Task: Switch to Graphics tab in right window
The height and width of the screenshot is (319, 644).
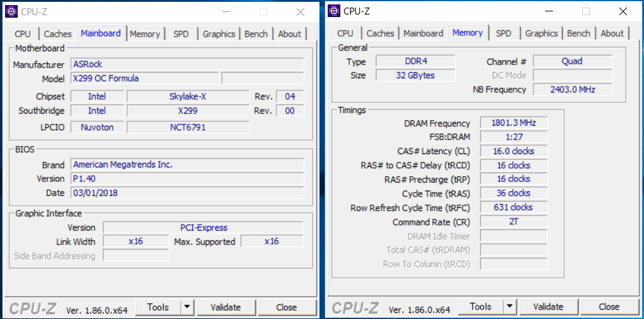Action: coord(542,33)
